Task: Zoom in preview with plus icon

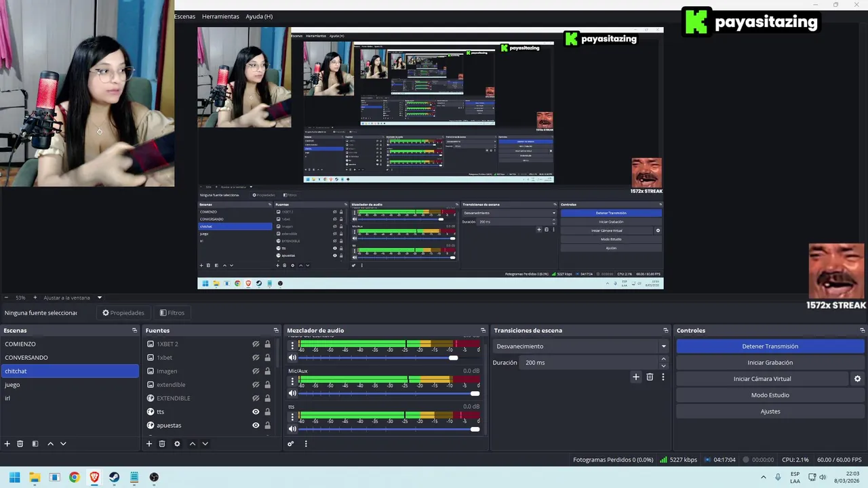Action: click(x=35, y=298)
